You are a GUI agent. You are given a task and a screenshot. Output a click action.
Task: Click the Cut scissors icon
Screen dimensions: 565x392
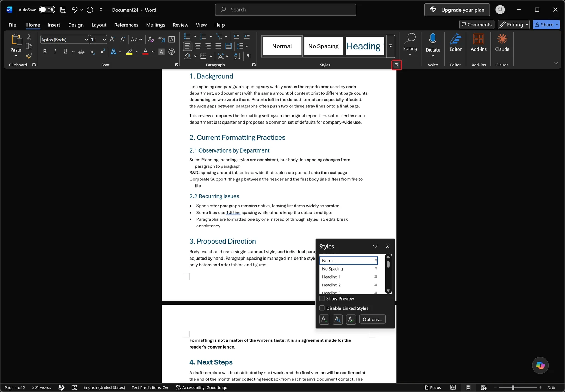point(29,37)
